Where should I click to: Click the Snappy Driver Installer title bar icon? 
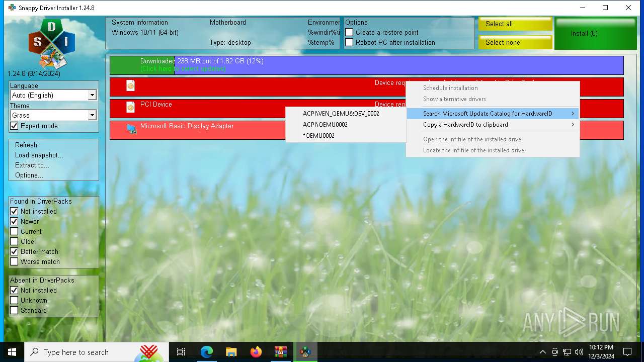(x=12, y=8)
